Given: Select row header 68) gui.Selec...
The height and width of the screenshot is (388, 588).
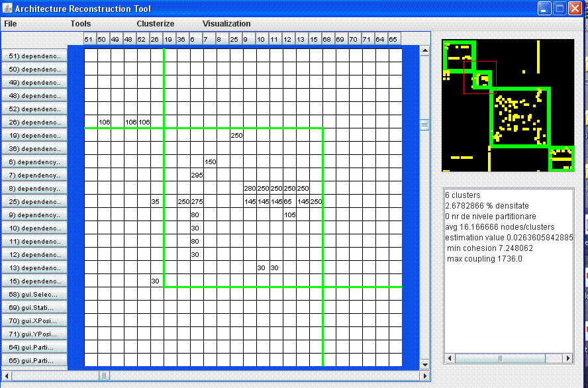Looking at the screenshot, I should click(34, 295).
